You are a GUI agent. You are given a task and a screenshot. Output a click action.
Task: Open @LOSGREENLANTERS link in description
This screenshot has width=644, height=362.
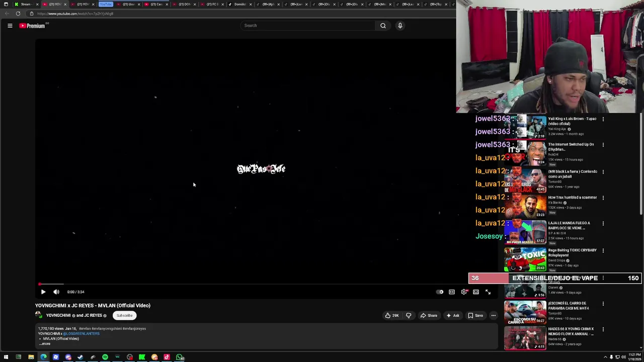(x=82, y=334)
